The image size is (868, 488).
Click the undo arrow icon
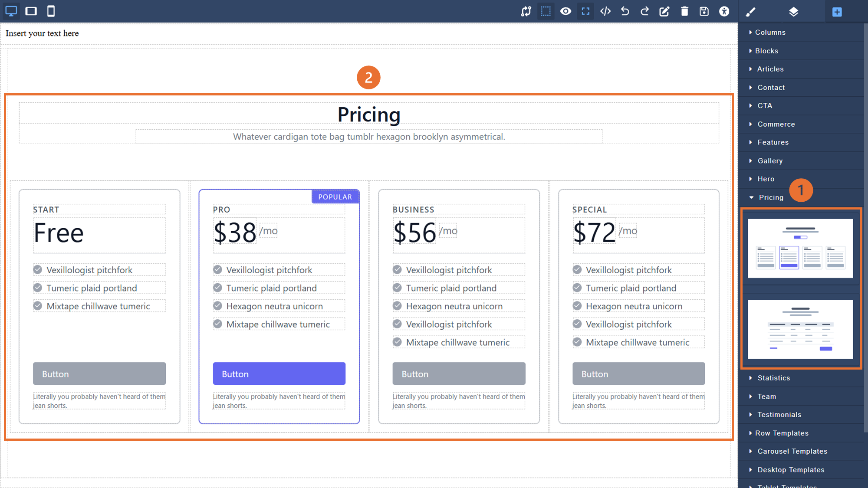pyautogui.click(x=625, y=11)
